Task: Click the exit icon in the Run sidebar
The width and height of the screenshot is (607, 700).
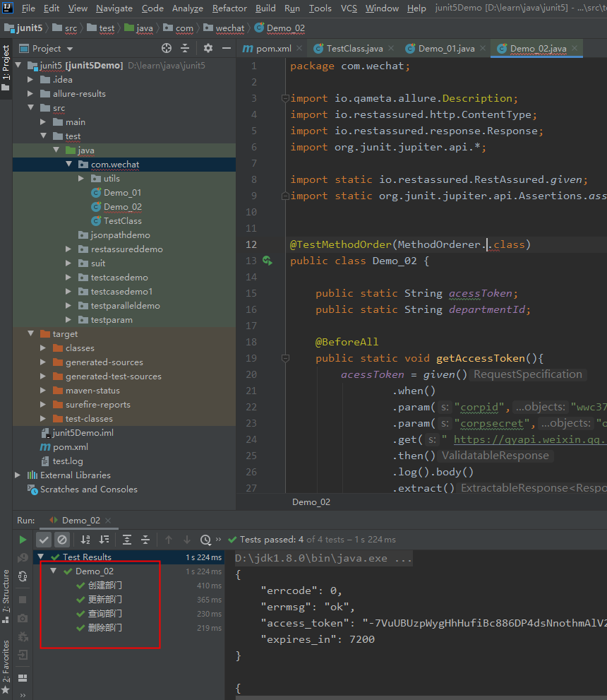Action: point(23,655)
